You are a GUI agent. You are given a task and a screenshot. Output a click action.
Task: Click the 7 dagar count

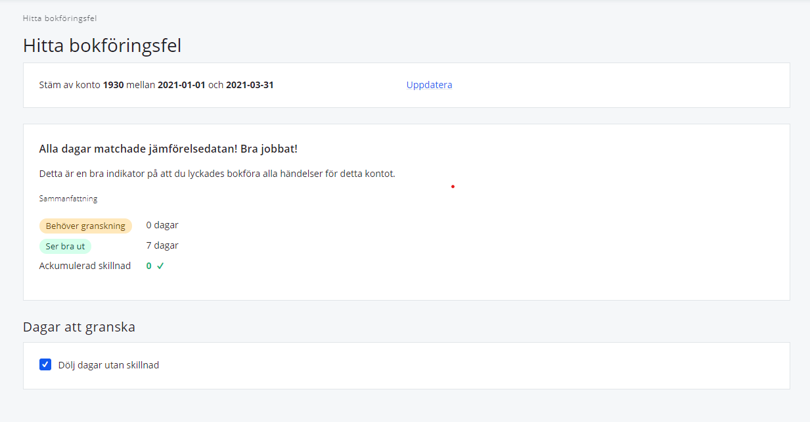pos(162,245)
